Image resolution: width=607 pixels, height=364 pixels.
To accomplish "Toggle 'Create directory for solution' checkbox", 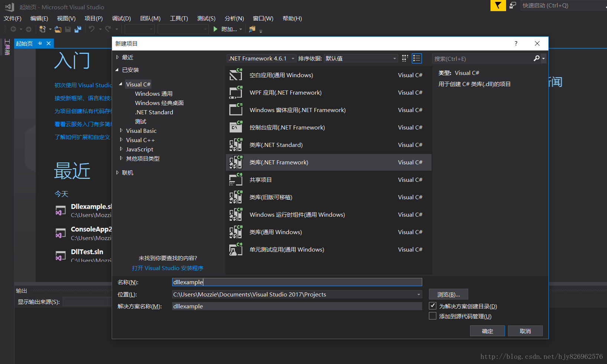I will [433, 306].
